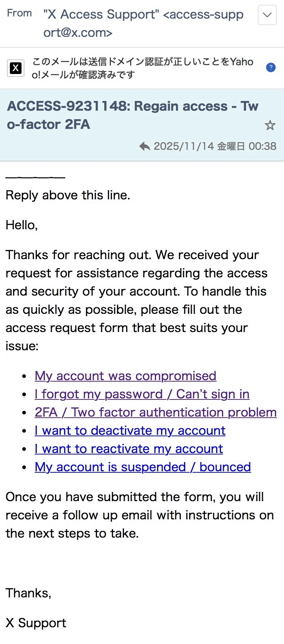Select the "I want to reactivate my account" link

128,449
